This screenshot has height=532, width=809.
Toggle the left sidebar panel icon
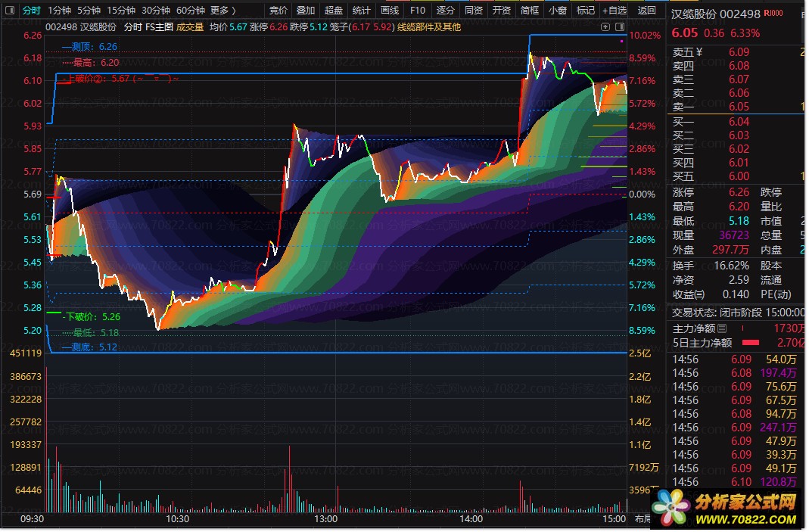pyautogui.click(x=10, y=10)
